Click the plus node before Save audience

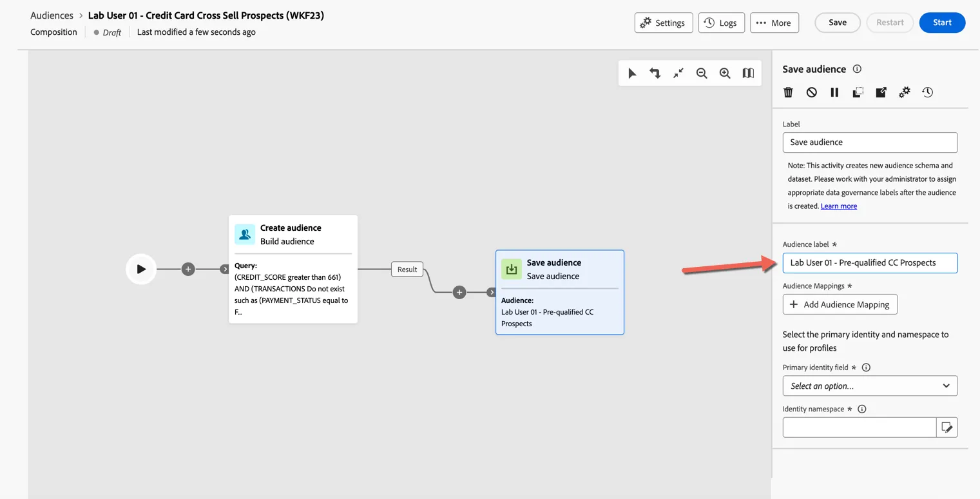coord(459,293)
